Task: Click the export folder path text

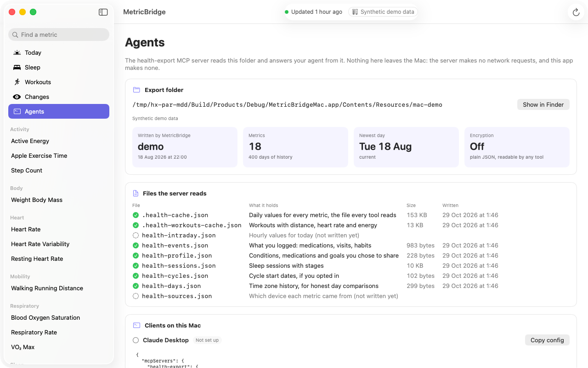Action: click(287, 104)
